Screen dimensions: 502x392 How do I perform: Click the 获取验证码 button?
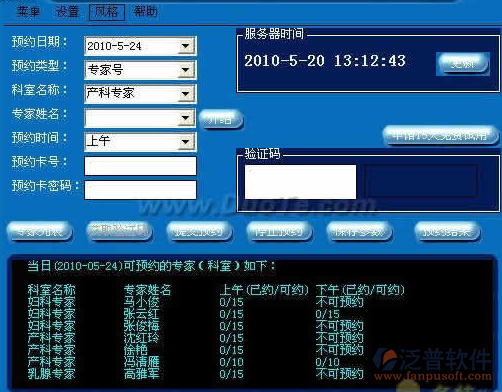[x=119, y=231]
